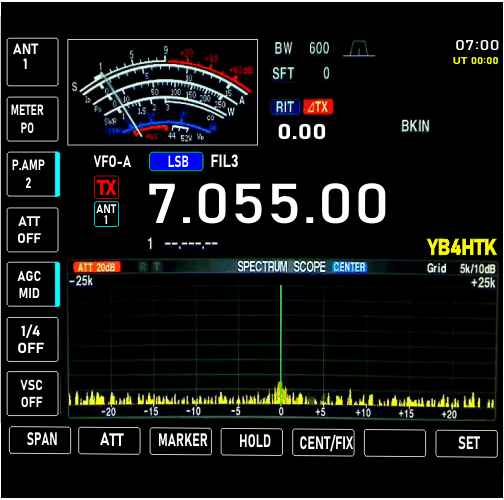Click the memory channel 1 readout
This screenshot has height=500, width=504.
coord(183,244)
